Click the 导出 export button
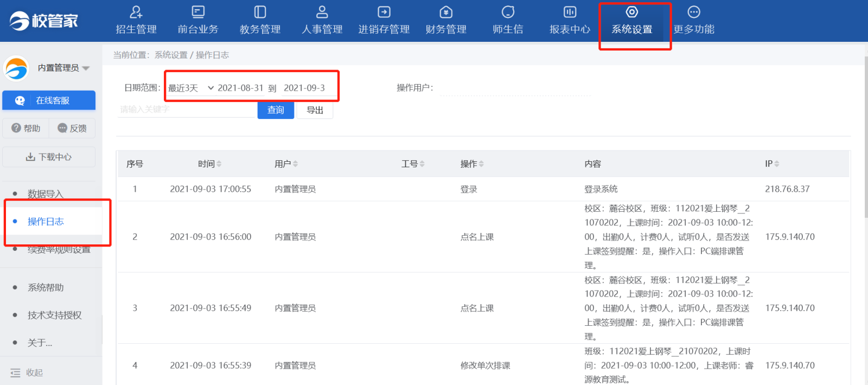The image size is (868, 385). (x=315, y=110)
